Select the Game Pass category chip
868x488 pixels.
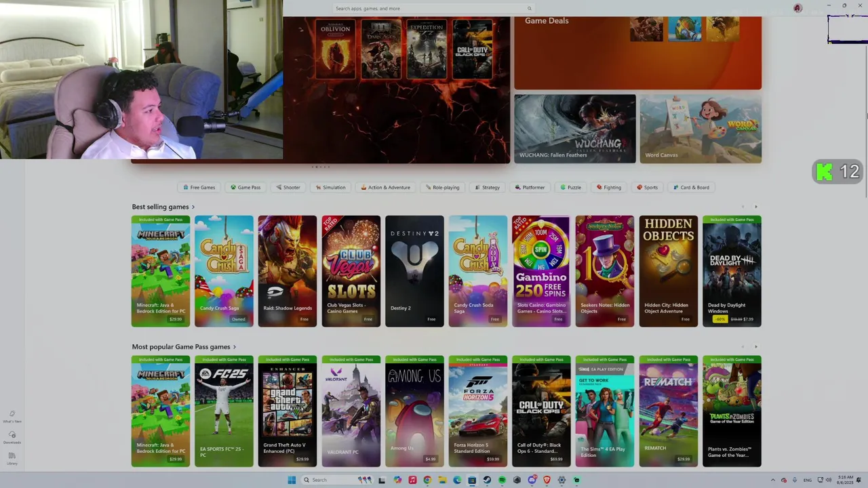pos(245,187)
